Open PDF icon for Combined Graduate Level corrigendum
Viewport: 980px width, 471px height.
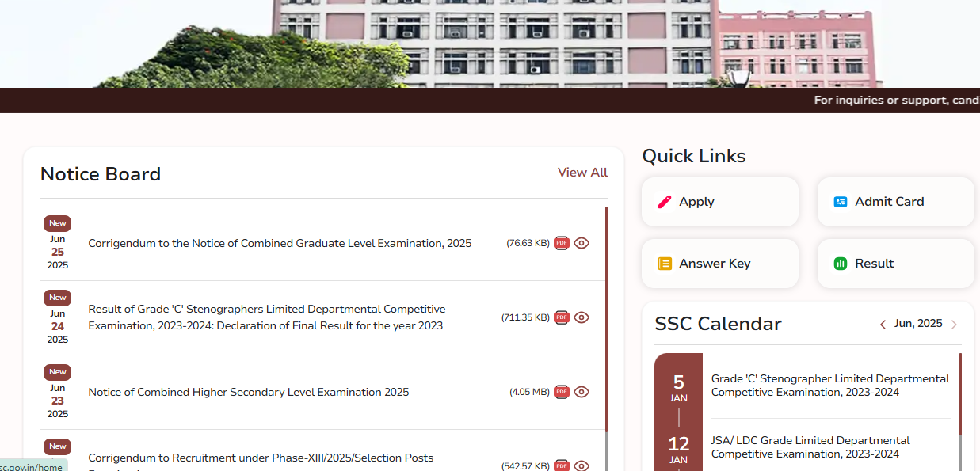point(562,243)
